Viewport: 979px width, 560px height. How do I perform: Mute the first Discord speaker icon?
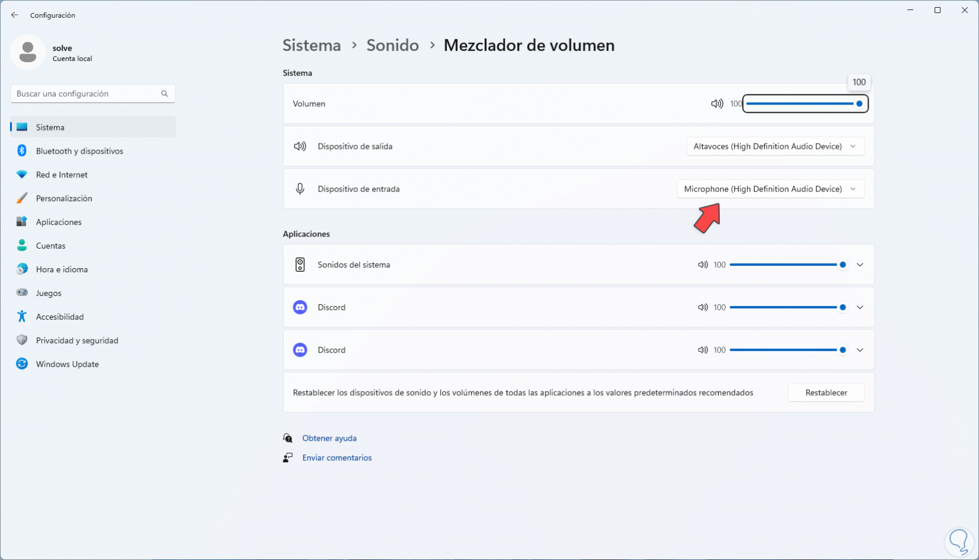point(703,308)
